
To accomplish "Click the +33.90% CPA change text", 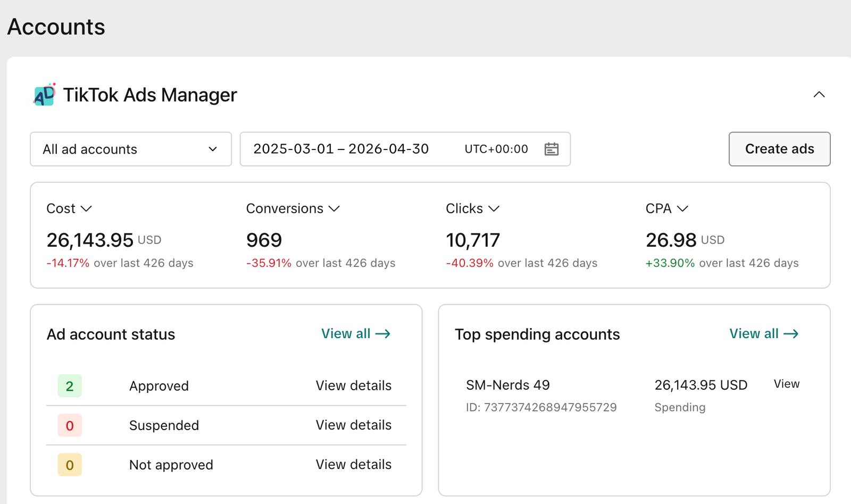I will coord(670,263).
